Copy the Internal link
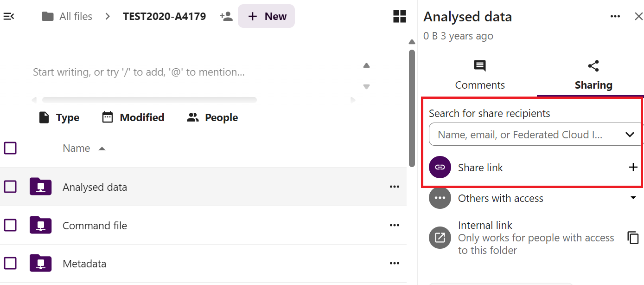This screenshot has height=285, width=644. (633, 238)
